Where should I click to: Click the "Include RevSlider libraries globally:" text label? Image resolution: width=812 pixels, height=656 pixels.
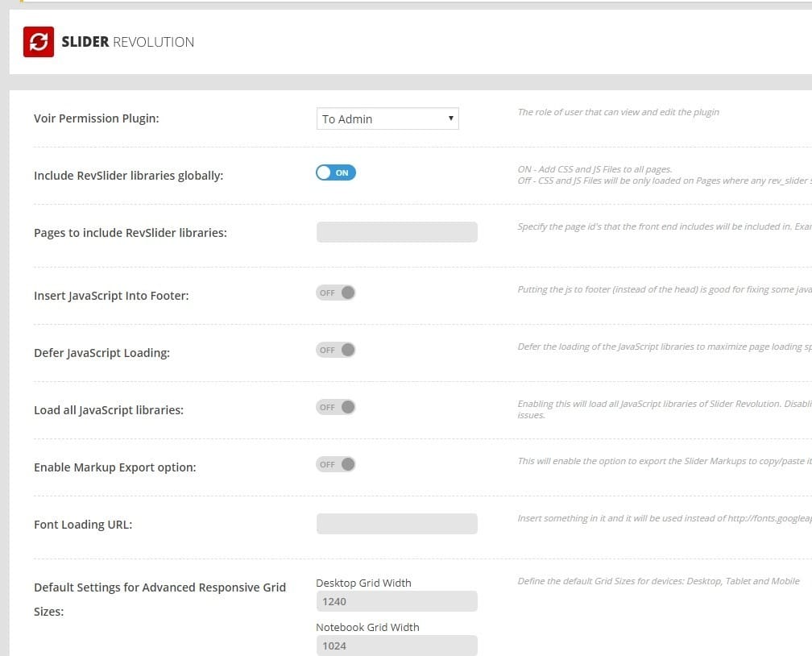(128, 175)
